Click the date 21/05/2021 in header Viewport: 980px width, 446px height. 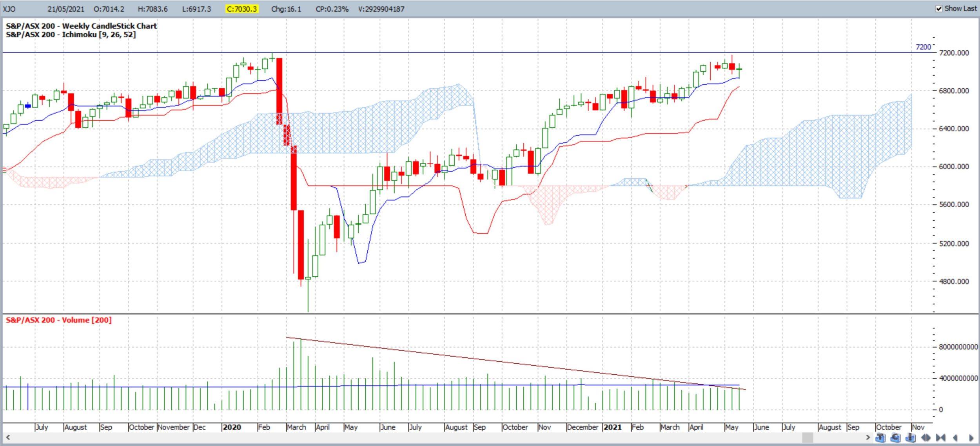[66, 9]
